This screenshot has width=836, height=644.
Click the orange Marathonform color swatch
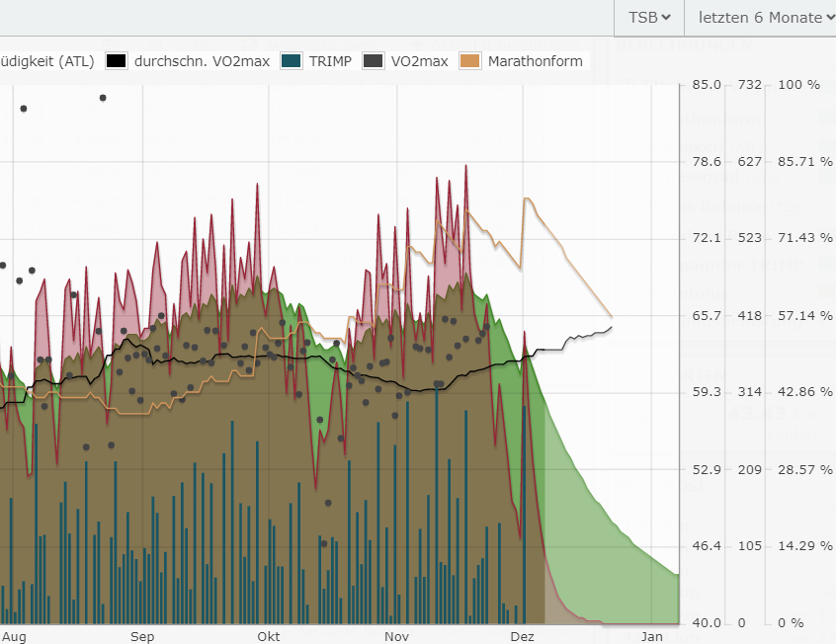click(x=470, y=61)
